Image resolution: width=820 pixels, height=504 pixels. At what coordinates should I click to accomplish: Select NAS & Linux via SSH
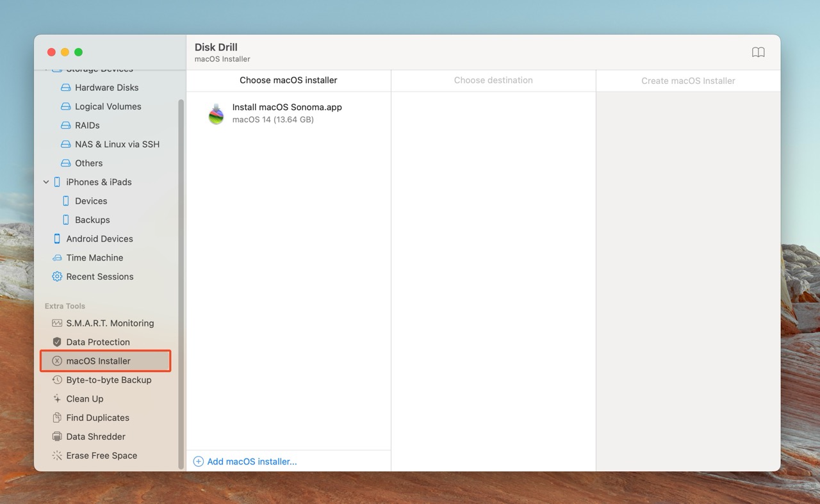(117, 144)
